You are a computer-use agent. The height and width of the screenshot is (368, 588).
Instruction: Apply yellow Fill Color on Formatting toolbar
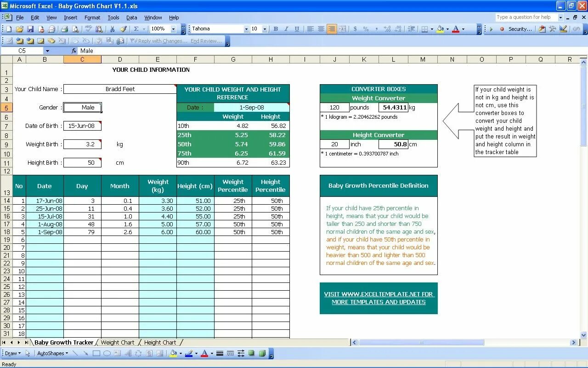point(441,29)
